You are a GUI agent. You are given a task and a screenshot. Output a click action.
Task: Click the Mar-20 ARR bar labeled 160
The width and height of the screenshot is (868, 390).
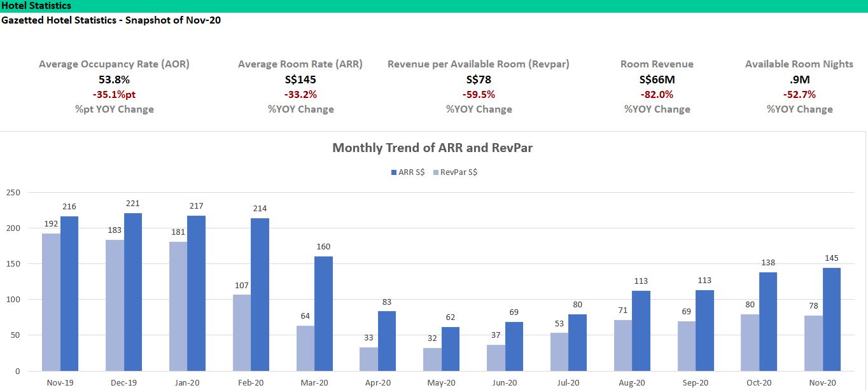[x=323, y=313]
